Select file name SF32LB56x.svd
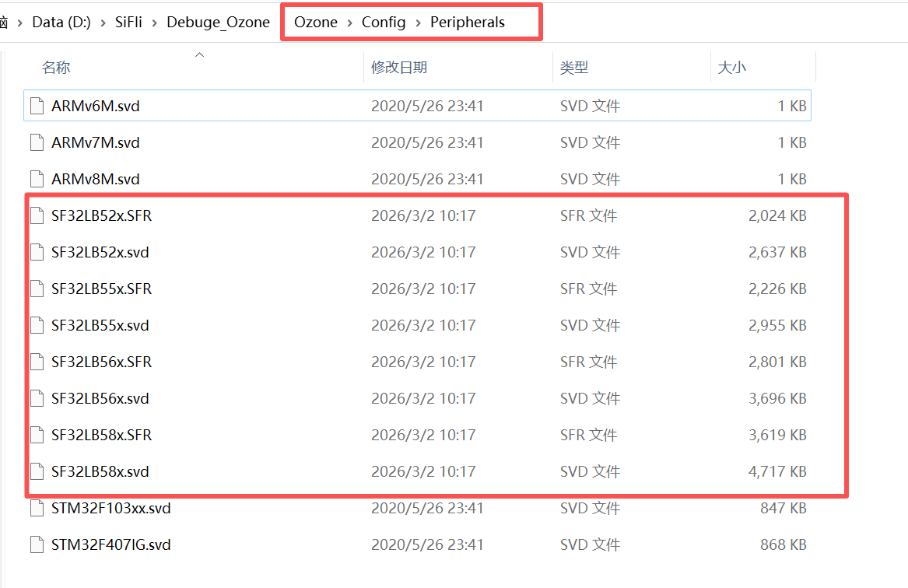908x588 pixels. coord(100,398)
